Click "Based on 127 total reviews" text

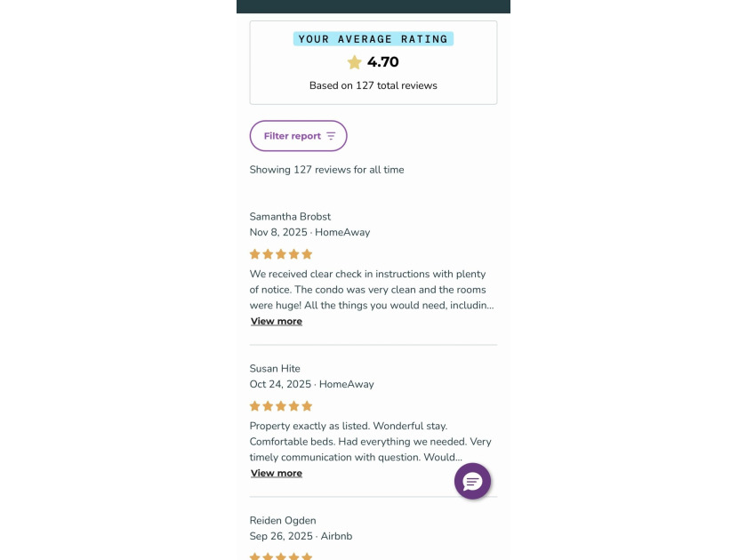point(373,86)
